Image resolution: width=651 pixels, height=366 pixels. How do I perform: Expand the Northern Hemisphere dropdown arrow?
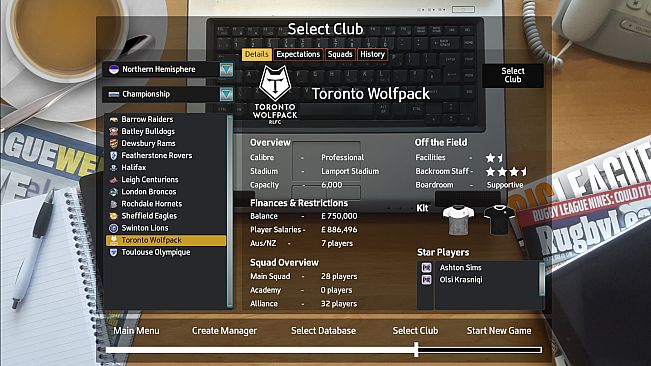226,69
